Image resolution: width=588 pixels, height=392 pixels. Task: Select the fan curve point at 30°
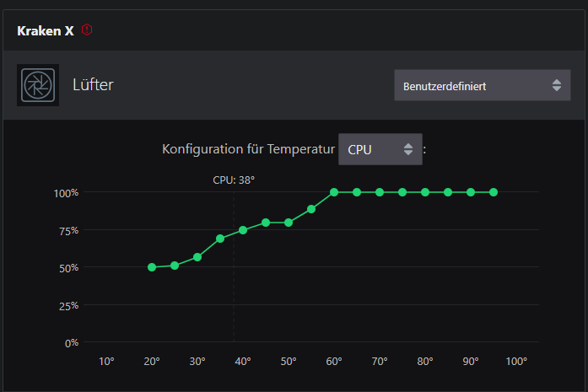(197, 257)
